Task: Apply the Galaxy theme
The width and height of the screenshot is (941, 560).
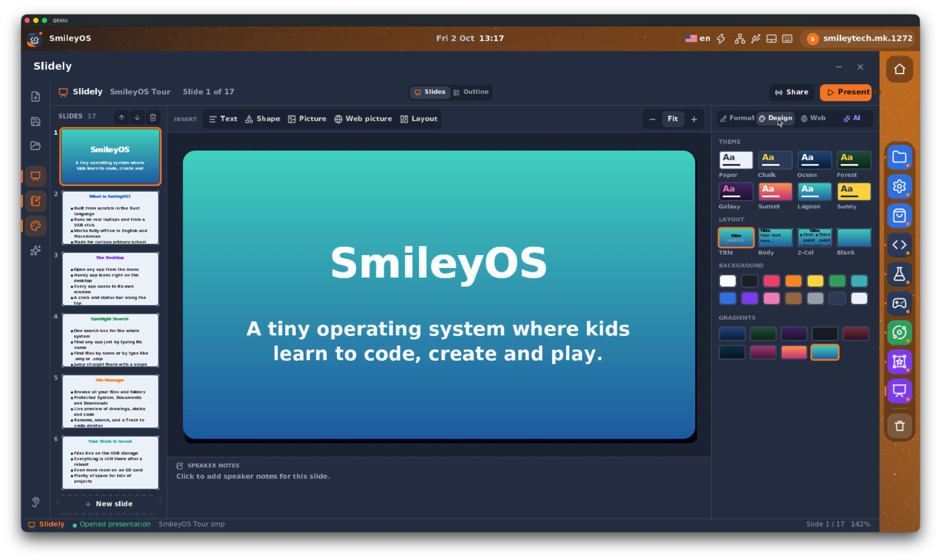Action: 736,192
